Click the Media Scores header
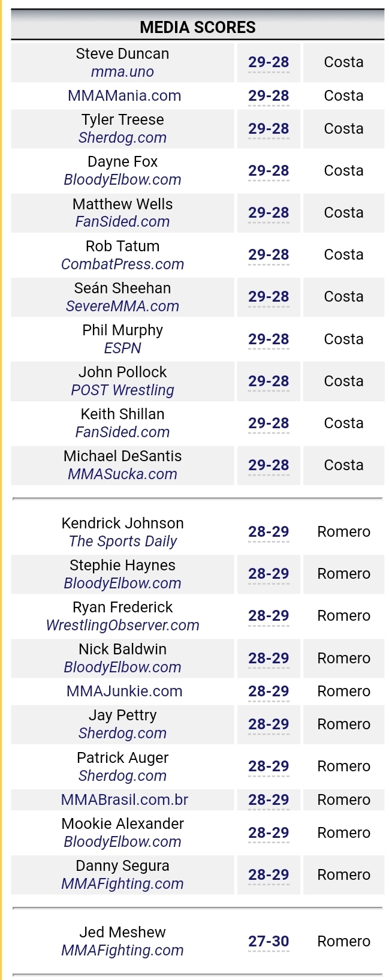 pos(197,27)
